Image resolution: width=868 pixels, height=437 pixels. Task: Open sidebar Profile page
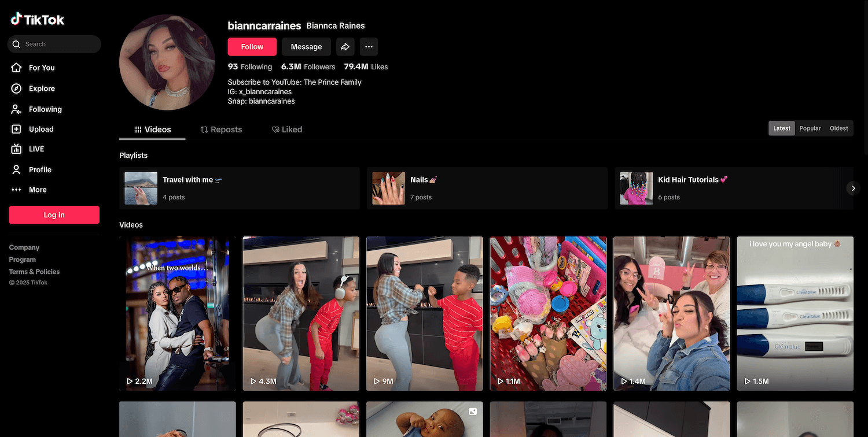click(x=39, y=169)
